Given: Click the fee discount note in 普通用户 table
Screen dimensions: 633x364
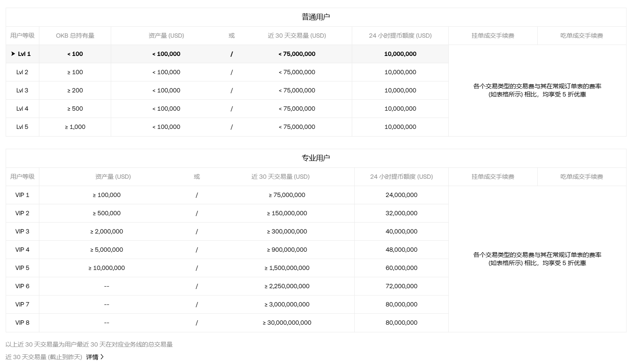Looking at the screenshot, I should click(x=537, y=90).
